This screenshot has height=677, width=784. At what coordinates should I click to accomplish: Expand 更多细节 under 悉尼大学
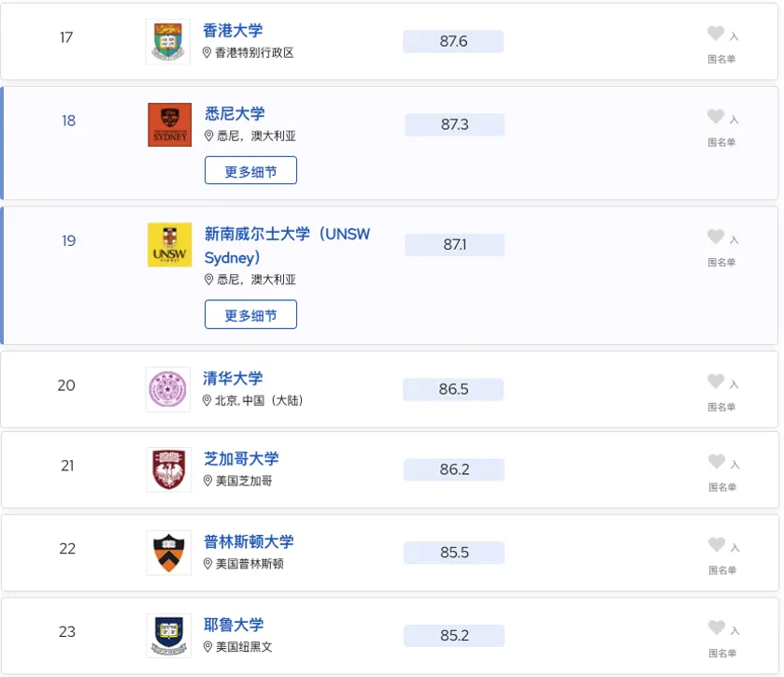[x=250, y=170]
